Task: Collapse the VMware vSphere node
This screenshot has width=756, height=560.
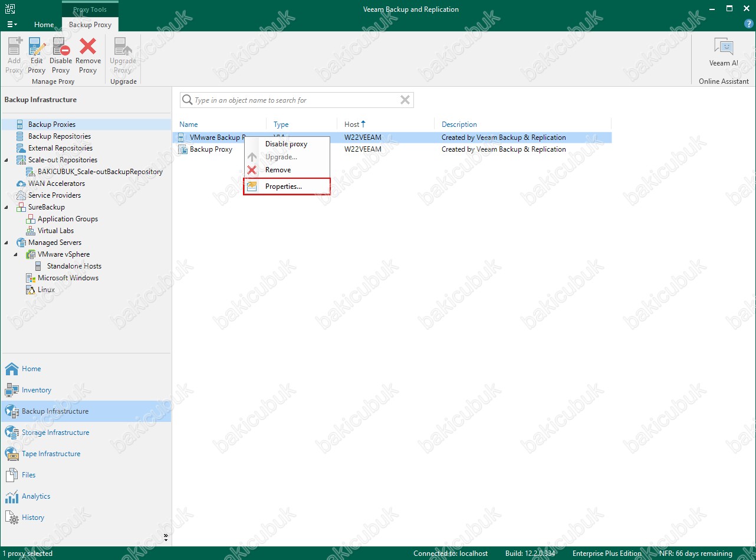Action: point(17,254)
